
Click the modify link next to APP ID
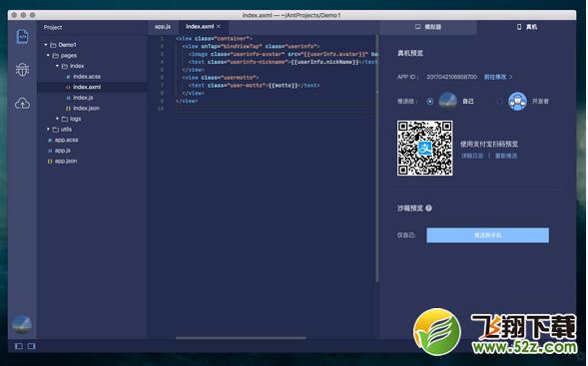click(498, 77)
